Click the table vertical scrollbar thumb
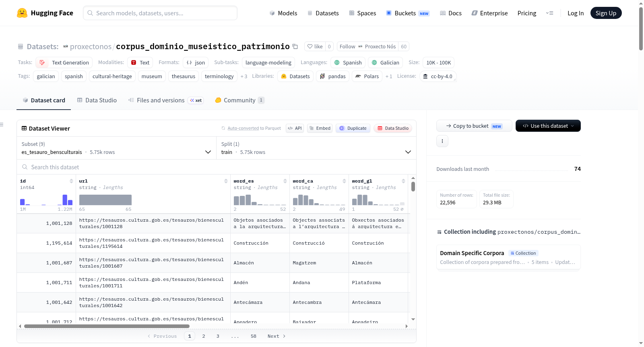The width and height of the screenshot is (644, 347). [413, 187]
